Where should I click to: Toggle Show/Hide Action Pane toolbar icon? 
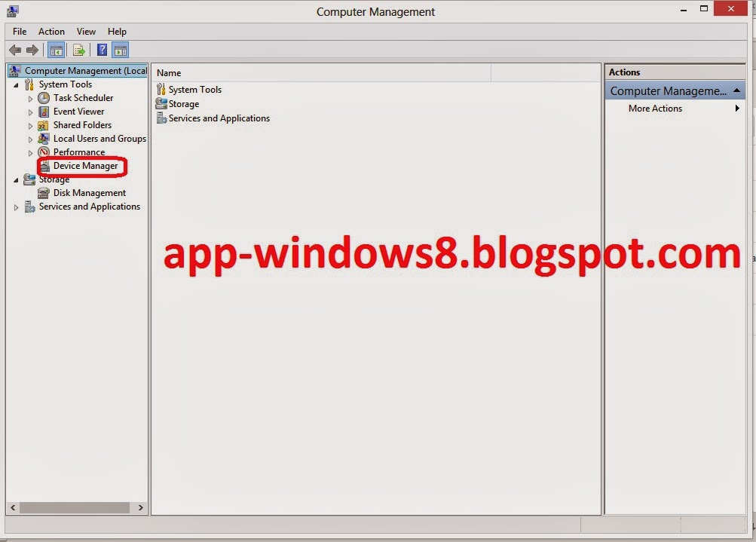tap(121, 51)
